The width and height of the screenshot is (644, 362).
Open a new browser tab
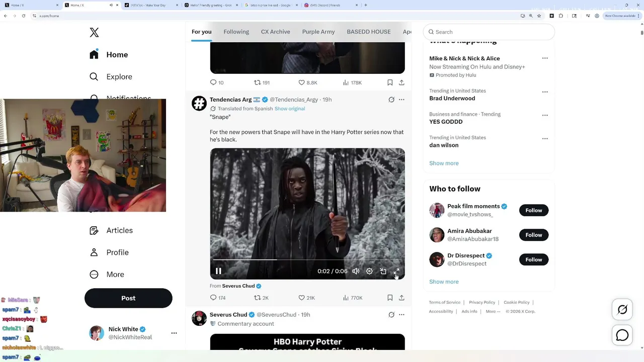[x=365, y=5]
